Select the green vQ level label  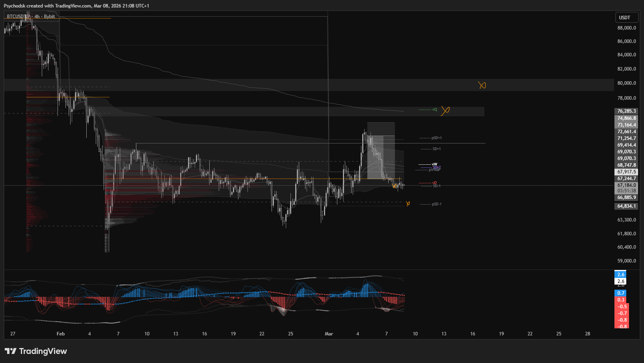tap(434, 110)
